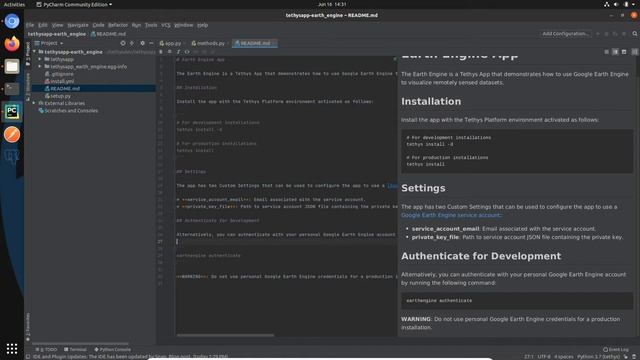This screenshot has height=360, width=640.
Task: Click the README.md breadcrumb in the navigation bar
Action: point(109,34)
